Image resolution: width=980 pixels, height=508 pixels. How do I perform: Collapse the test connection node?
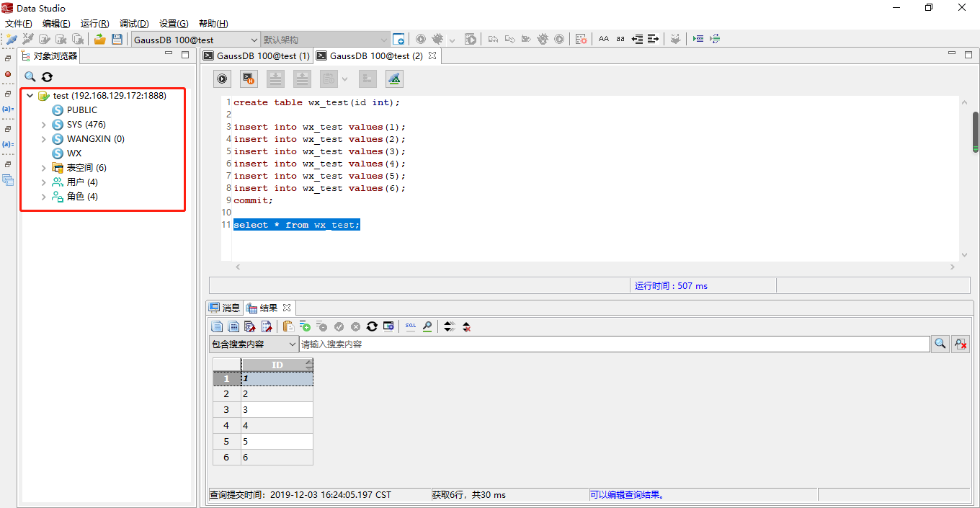pyautogui.click(x=30, y=96)
